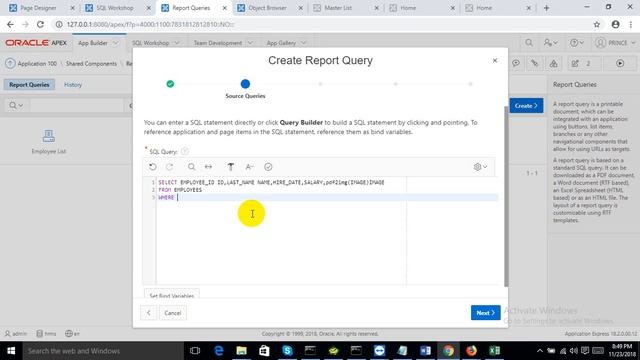Close the Create Report Query dialog
Viewport: 640px width, 360px height.
(x=495, y=60)
